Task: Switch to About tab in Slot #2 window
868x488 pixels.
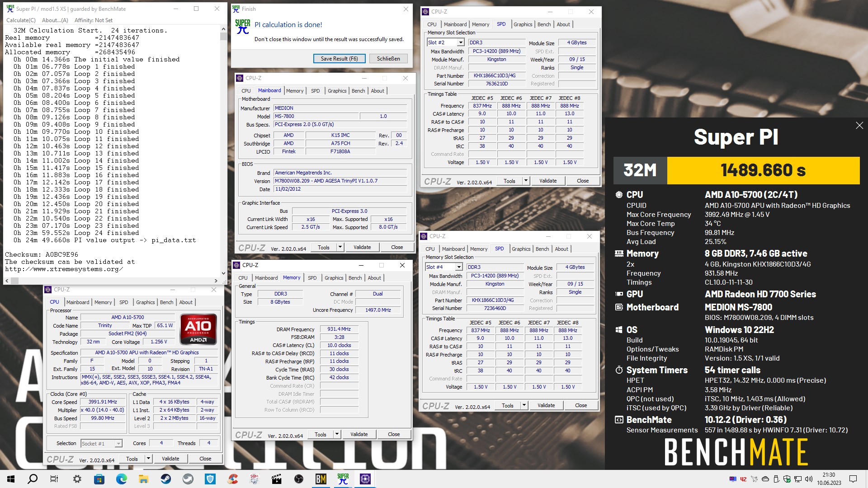Action: [x=563, y=24]
